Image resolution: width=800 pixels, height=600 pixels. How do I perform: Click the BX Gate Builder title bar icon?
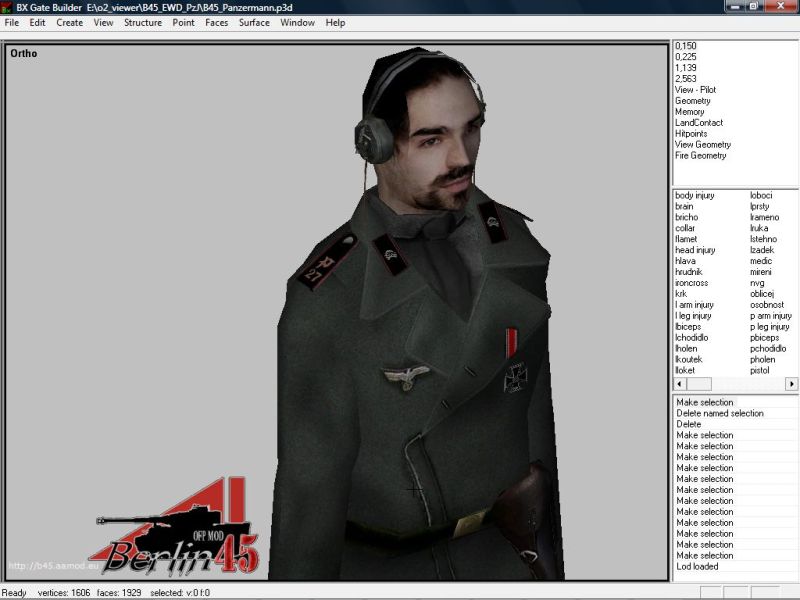click(x=7, y=7)
